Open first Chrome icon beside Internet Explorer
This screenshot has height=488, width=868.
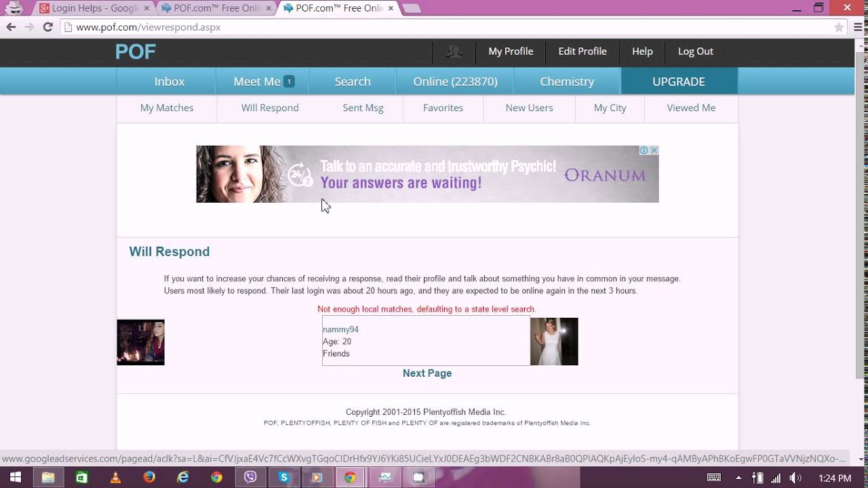pos(216,477)
